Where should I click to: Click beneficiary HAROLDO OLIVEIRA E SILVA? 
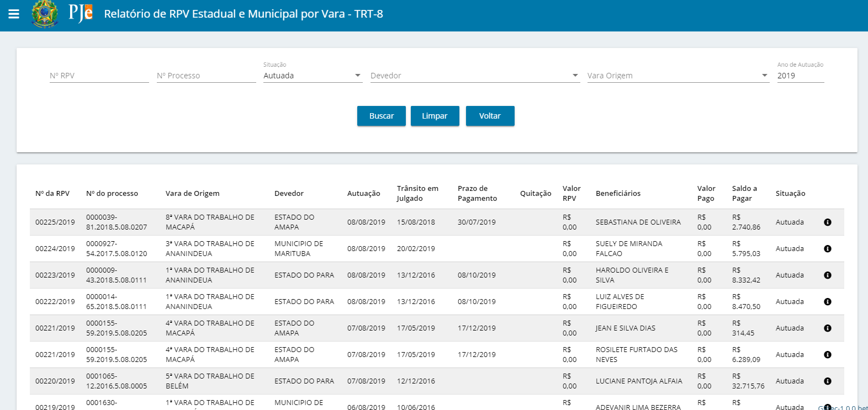(x=632, y=275)
